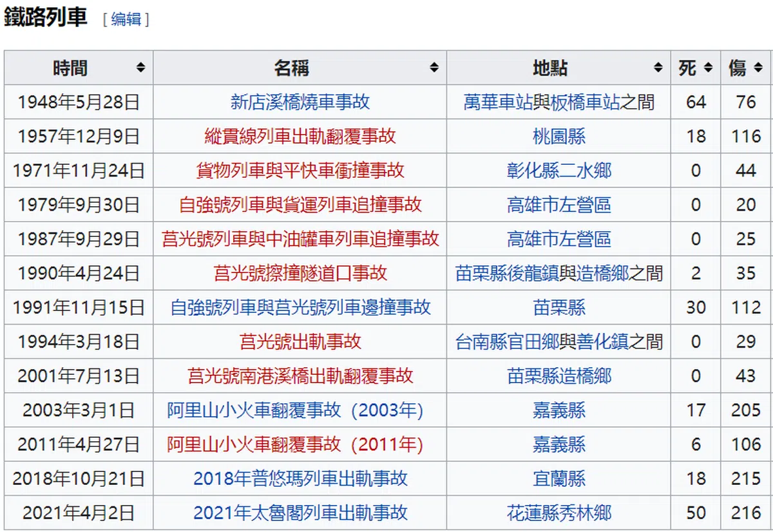This screenshot has height=532, width=773.
Task: Open the 嘉義縣 link for 2011 accident
Action: [558, 444]
